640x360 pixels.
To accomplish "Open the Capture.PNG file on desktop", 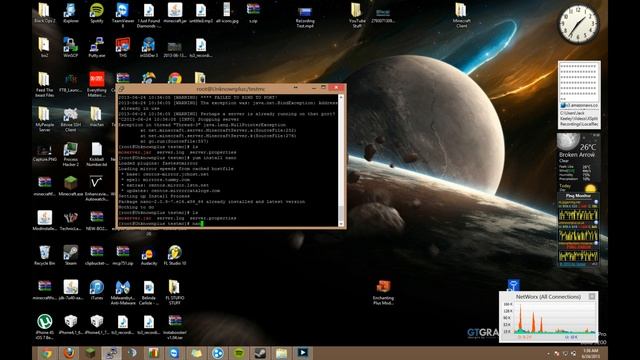I will coord(44,153).
